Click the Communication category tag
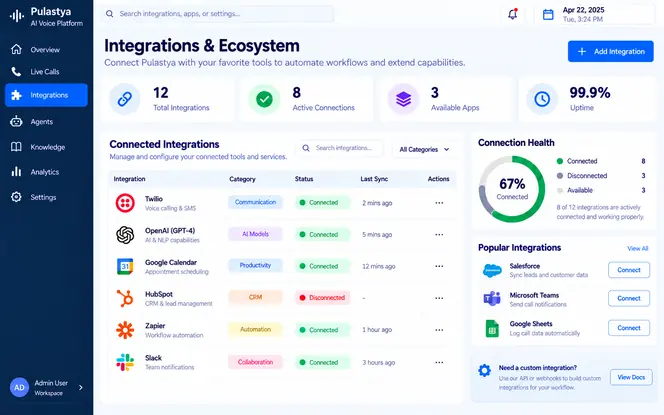 (255, 202)
